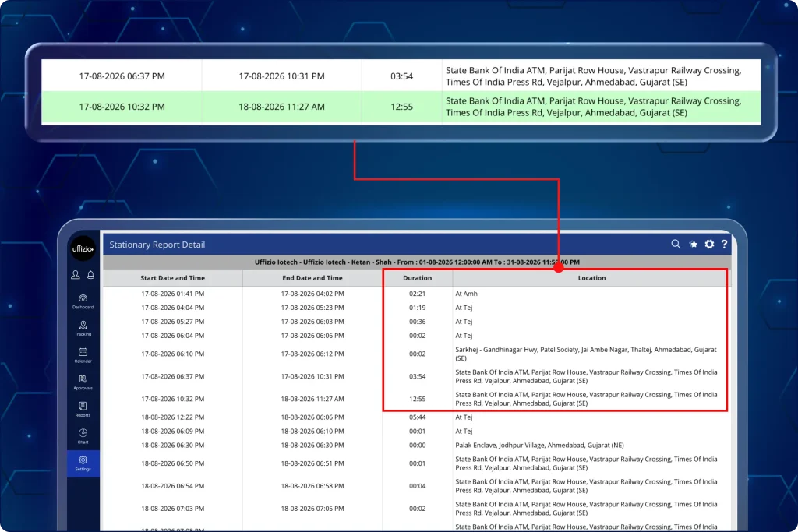The width and height of the screenshot is (798, 532).
Task: Sort by End Date and Time column
Action: pyautogui.click(x=312, y=278)
